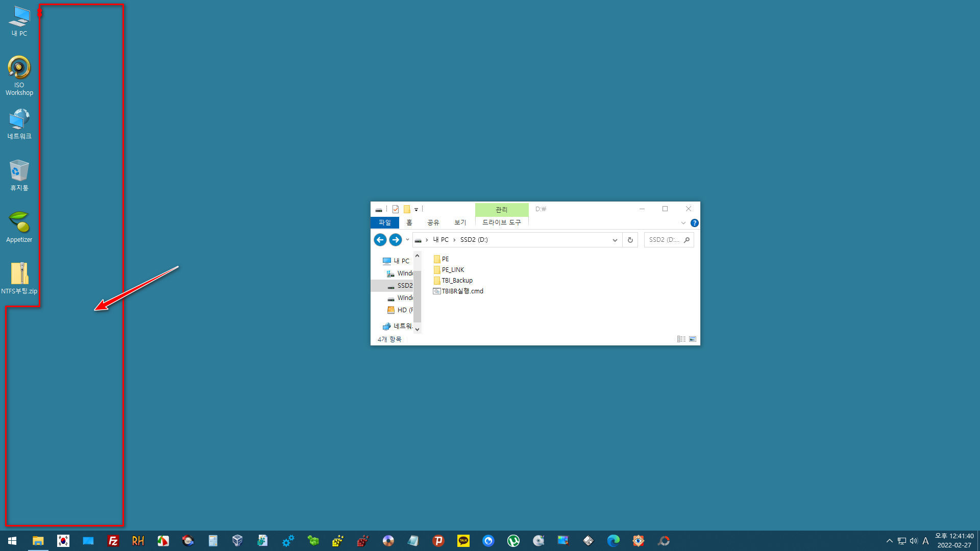Click the volume icon in system tray
Viewport: 980px width, 551px height.
(914, 541)
